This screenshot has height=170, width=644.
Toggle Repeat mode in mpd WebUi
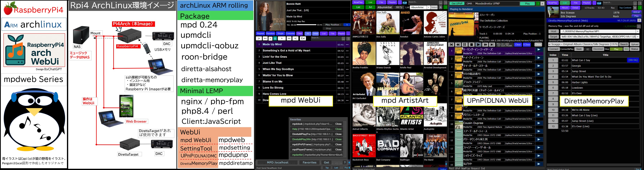(261, 34)
